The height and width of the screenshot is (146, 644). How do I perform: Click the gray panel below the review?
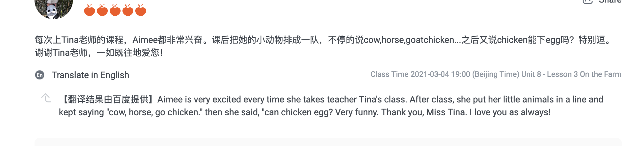coord(328,142)
